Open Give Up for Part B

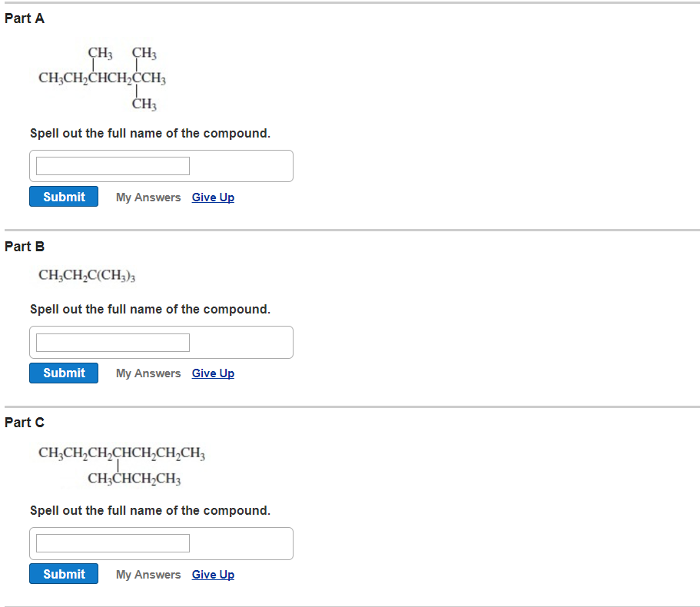(212, 373)
